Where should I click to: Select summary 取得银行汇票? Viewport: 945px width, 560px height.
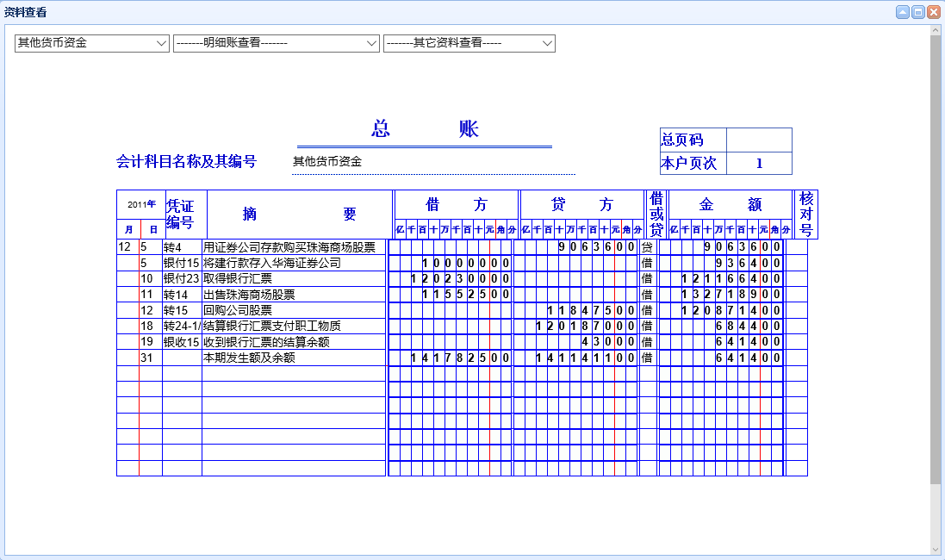point(238,278)
